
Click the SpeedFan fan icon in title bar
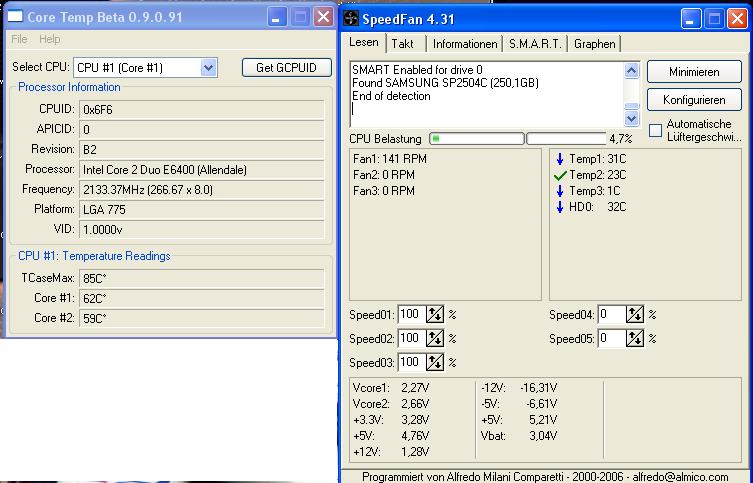pyautogui.click(x=351, y=19)
